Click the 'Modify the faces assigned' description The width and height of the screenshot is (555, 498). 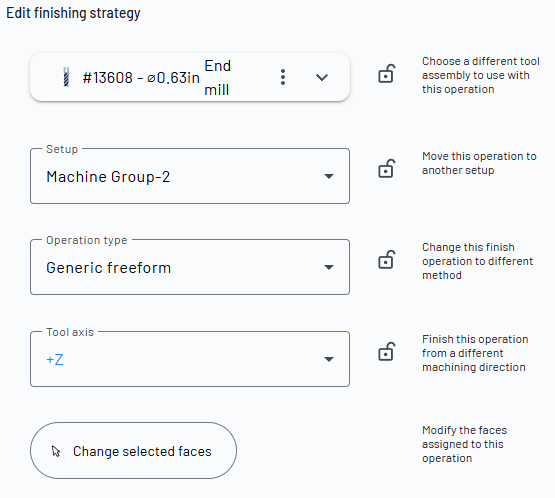(x=464, y=444)
